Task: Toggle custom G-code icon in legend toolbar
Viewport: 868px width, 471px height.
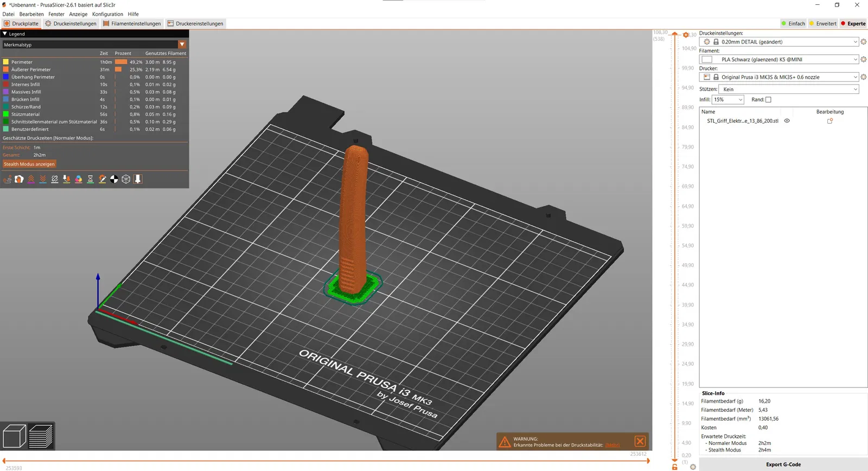Action: (103, 179)
